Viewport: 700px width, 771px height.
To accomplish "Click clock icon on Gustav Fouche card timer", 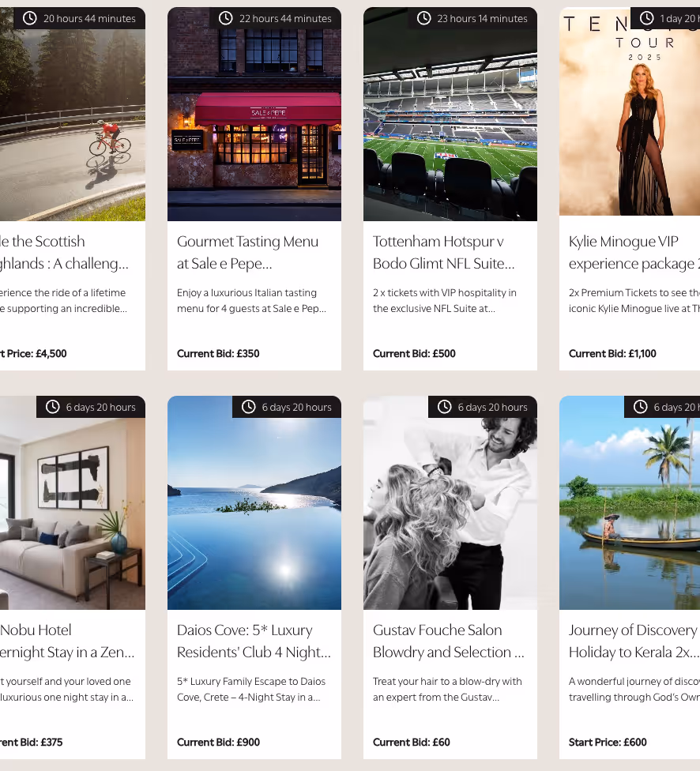I will [x=445, y=407].
